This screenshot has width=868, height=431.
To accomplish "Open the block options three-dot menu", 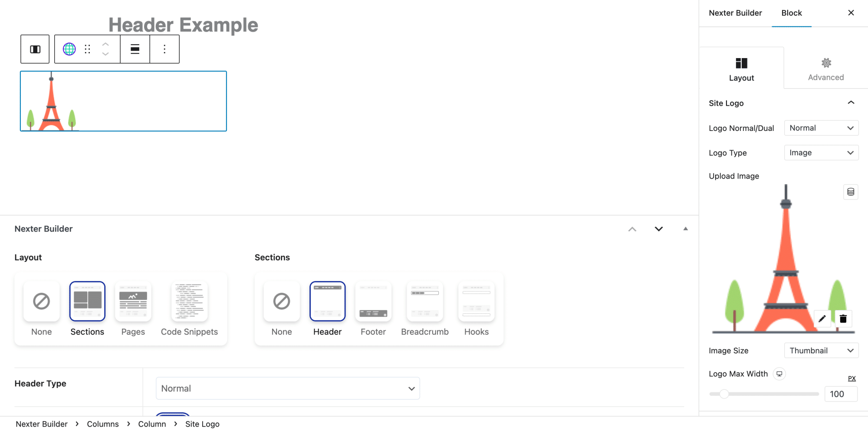I will click(x=164, y=49).
